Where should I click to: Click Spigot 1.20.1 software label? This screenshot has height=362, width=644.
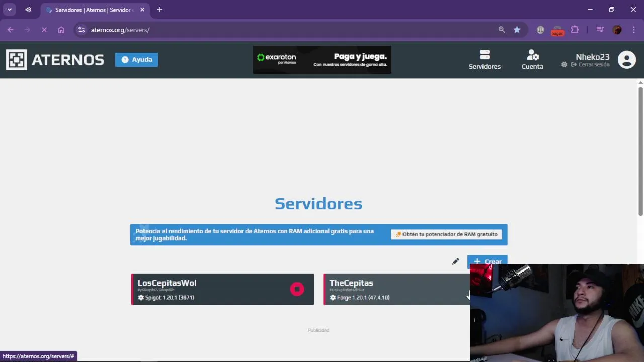[x=166, y=298]
